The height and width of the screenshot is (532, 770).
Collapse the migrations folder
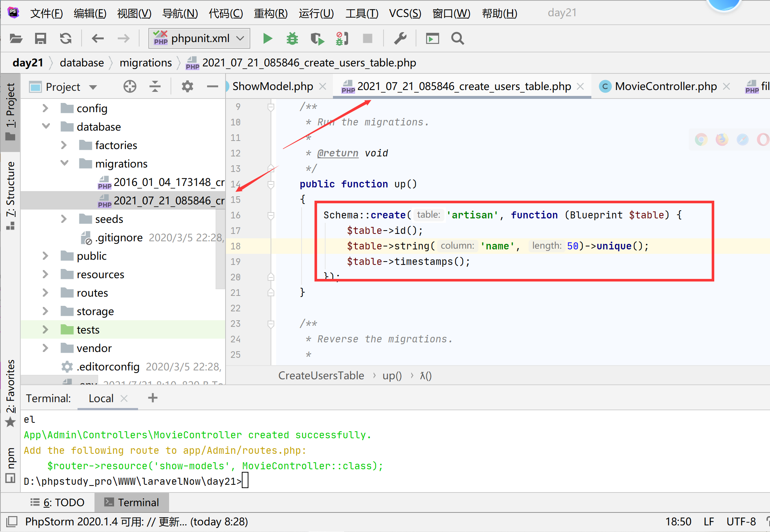(64, 163)
